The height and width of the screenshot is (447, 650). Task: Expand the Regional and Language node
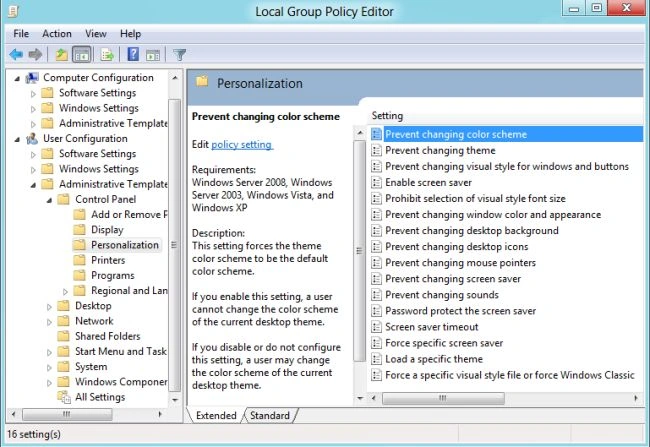pos(65,292)
